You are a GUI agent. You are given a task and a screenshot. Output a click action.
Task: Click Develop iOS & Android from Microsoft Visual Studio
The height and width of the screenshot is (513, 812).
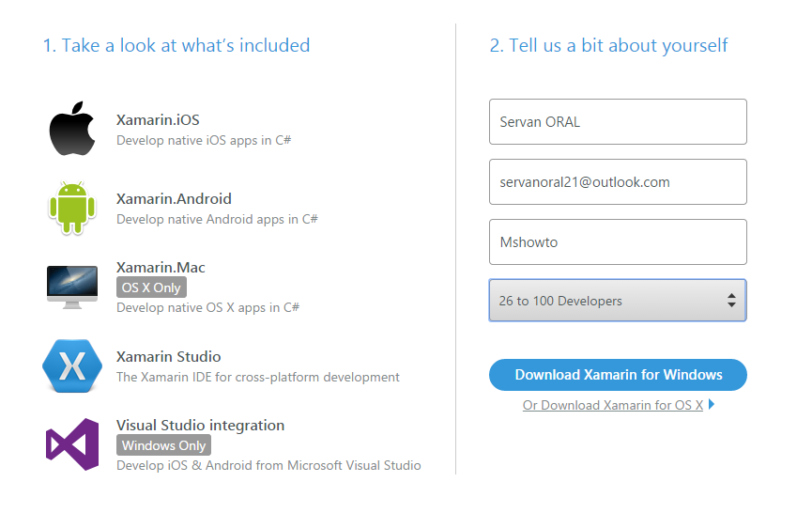point(268,465)
